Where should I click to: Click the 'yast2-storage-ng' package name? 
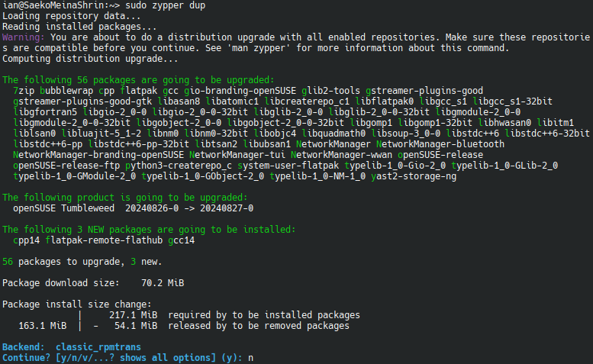pyautogui.click(x=414, y=176)
